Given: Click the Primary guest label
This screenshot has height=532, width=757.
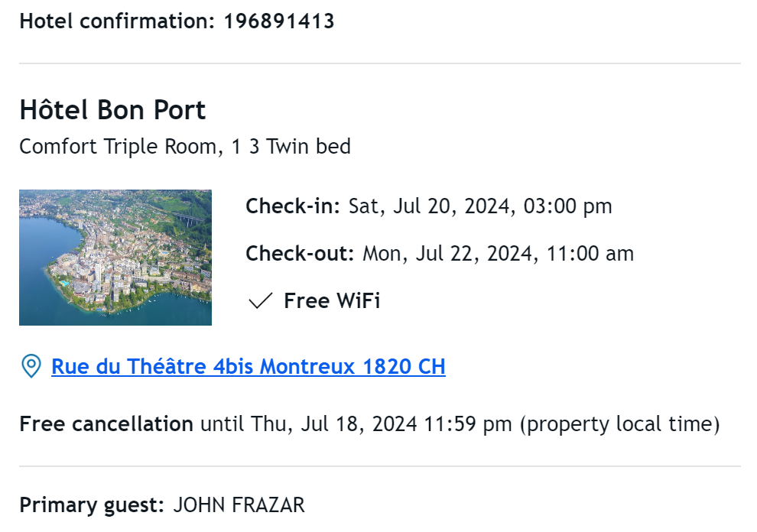Looking at the screenshot, I should 93,505.
